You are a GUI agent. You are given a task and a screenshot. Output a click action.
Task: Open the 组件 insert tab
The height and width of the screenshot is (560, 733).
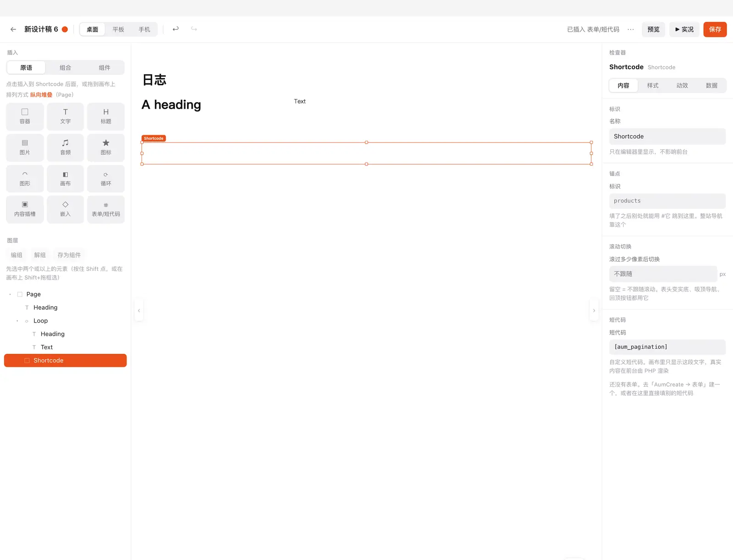104,67
